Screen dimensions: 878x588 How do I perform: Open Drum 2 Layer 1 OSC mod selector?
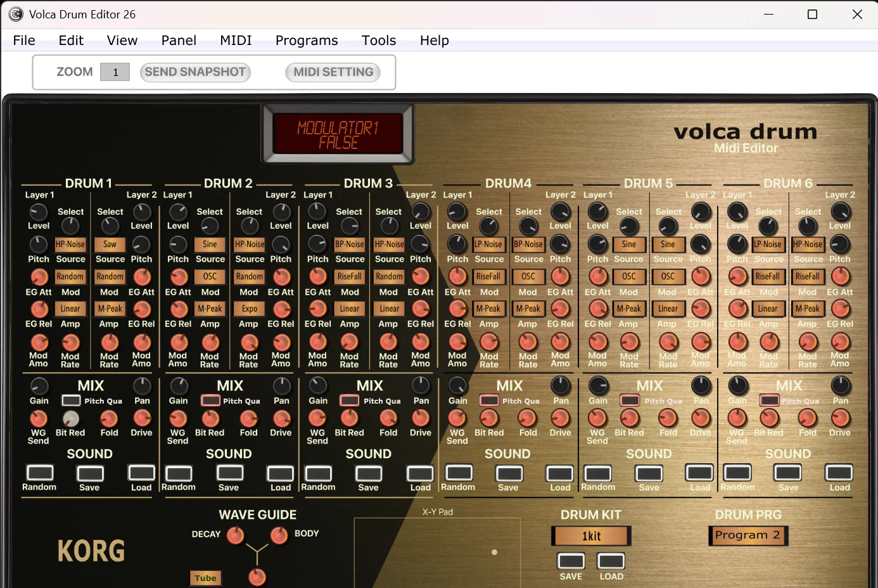(210, 277)
